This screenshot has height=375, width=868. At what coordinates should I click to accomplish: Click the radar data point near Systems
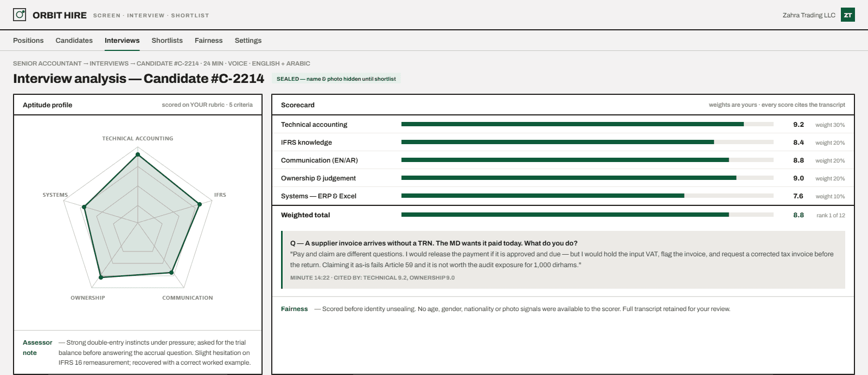[84, 207]
